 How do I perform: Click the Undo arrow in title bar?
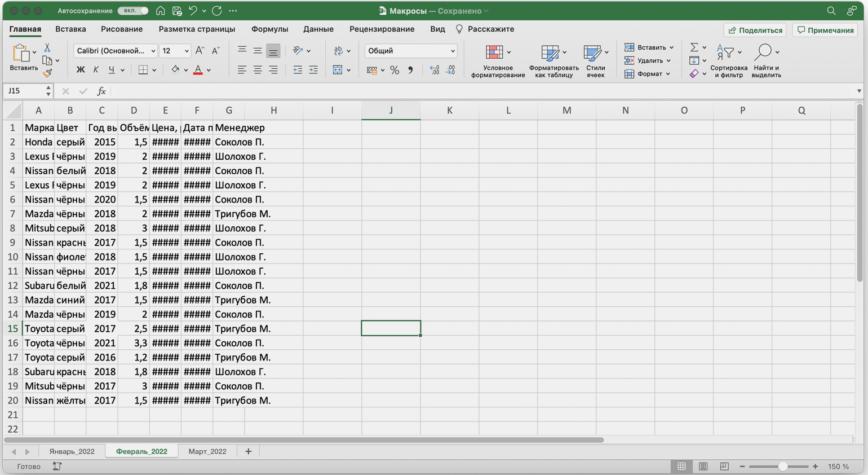[x=193, y=11]
